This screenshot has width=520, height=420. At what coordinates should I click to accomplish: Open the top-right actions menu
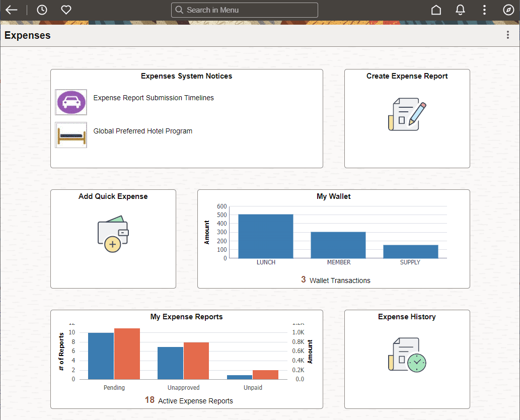[x=484, y=10]
